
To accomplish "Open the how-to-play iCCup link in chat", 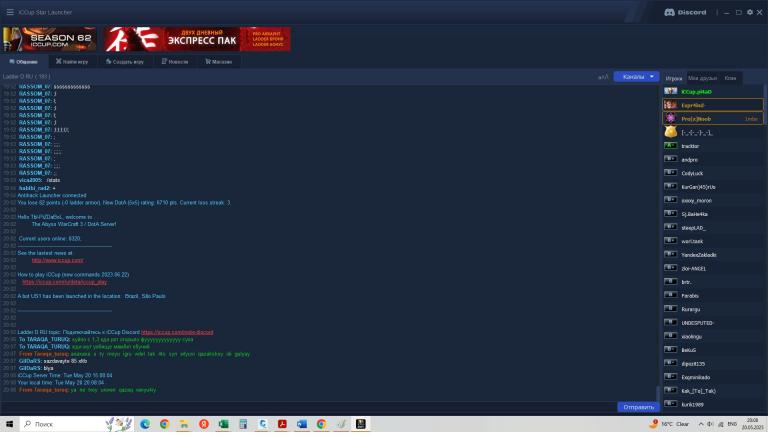I will [x=64, y=282].
